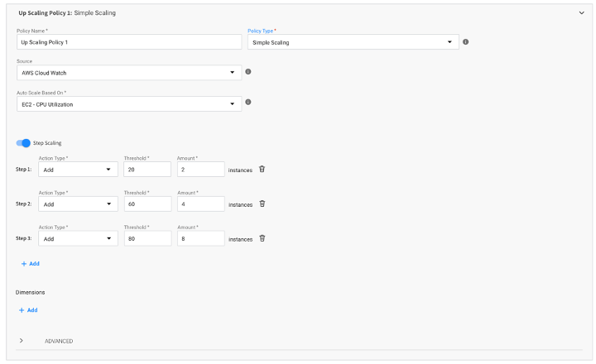The height and width of the screenshot is (364, 596).
Task: Expand the ADVANCED section
Action: click(22, 340)
